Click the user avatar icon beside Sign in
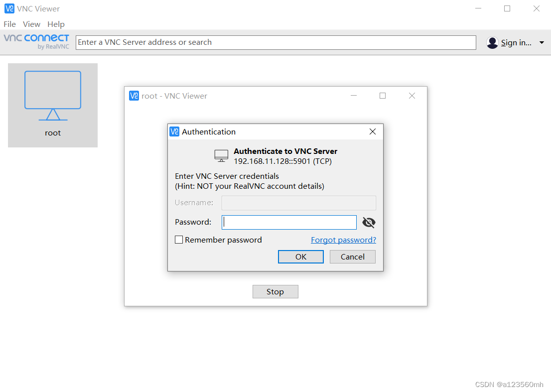The height and width of the screenshot is (392, 551). (492, 42)
